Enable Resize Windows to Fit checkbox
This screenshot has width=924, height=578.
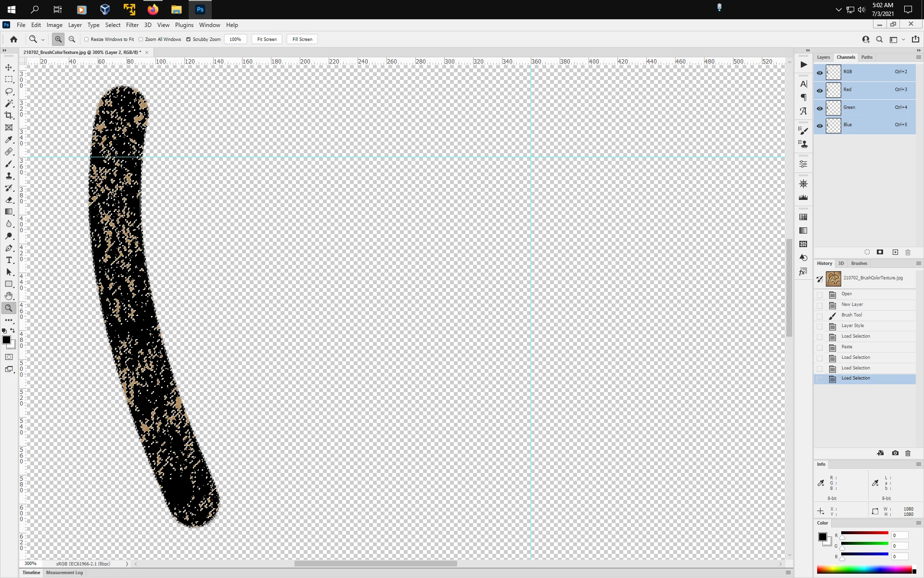[87, 39]
